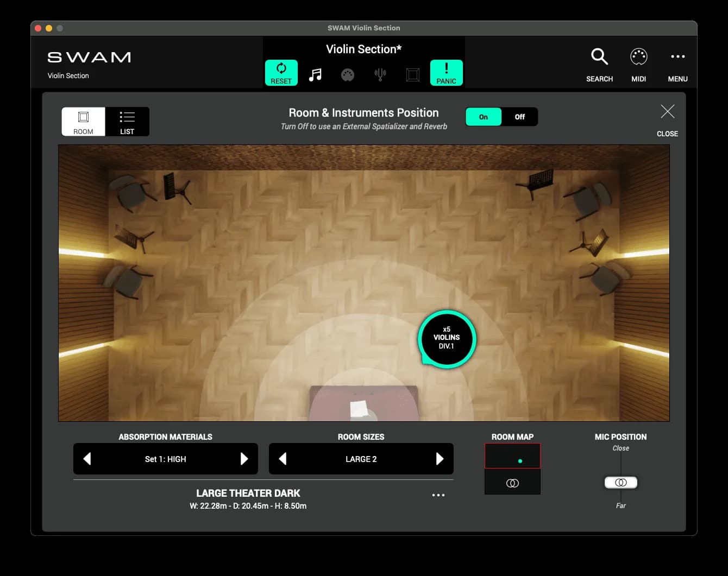The height and width of the screenshot is (576, 728).
Task: Click the room square icon in toolbar
Action: (x=413, y=74)
